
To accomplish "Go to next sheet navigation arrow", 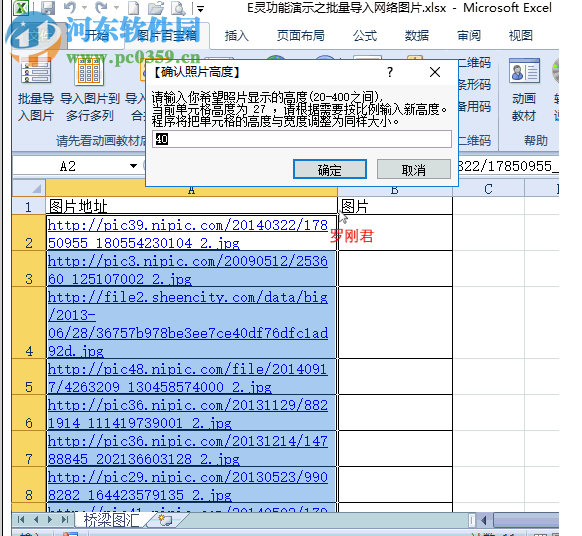I will coord(50,520).
